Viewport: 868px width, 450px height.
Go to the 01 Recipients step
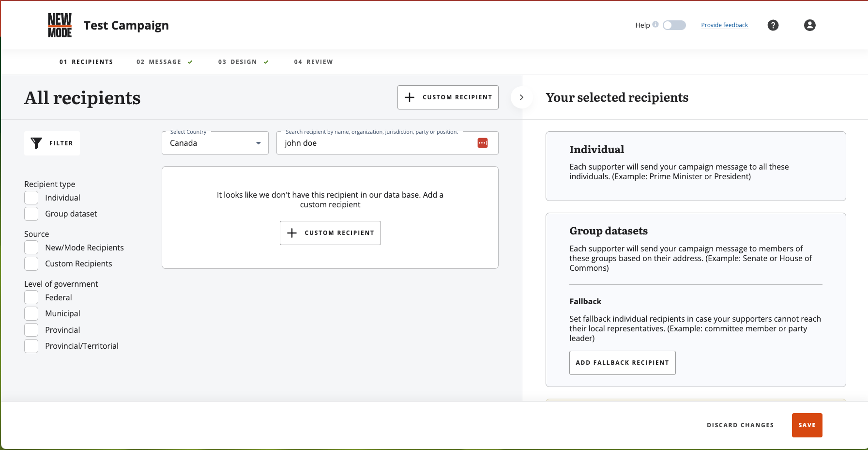86,62
